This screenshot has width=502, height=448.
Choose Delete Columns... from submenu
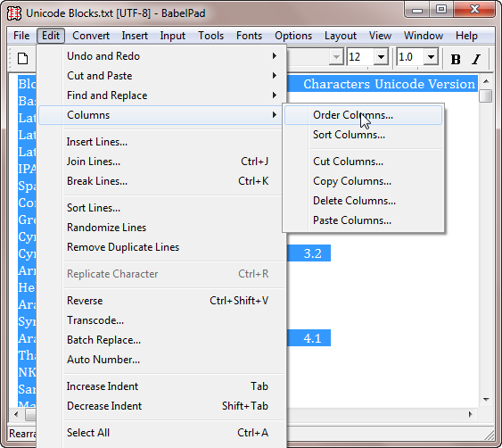click(x=364, y=201)
